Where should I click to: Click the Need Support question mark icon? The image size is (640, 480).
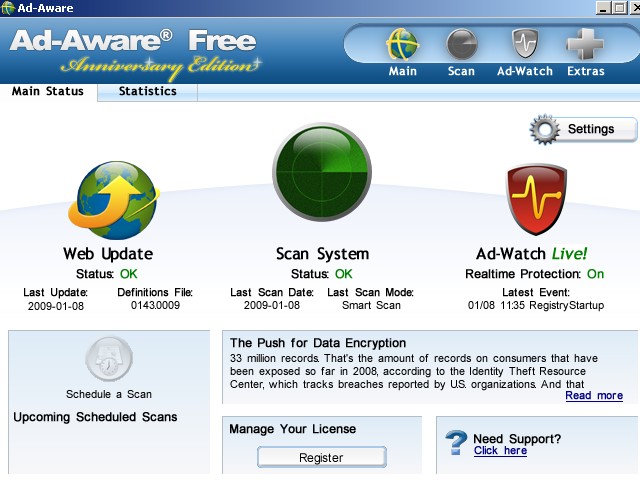[x=456, y=443]
